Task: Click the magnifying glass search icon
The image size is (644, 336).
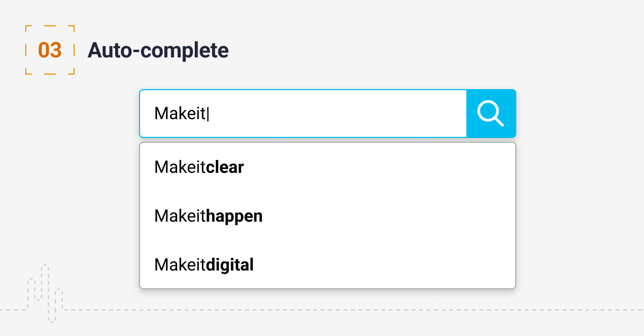Action: pyautogui.click(x=491, y=114)
